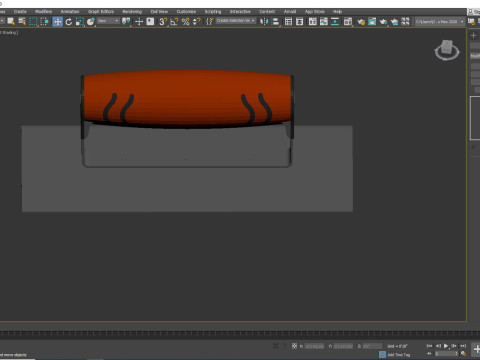Open Time Configuration dialog

tap(463, 354)
